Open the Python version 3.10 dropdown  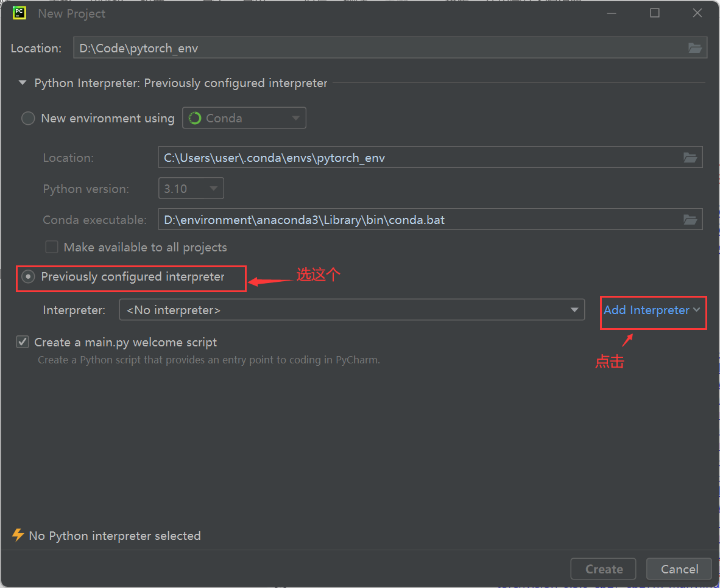click(x=191, y=188)
